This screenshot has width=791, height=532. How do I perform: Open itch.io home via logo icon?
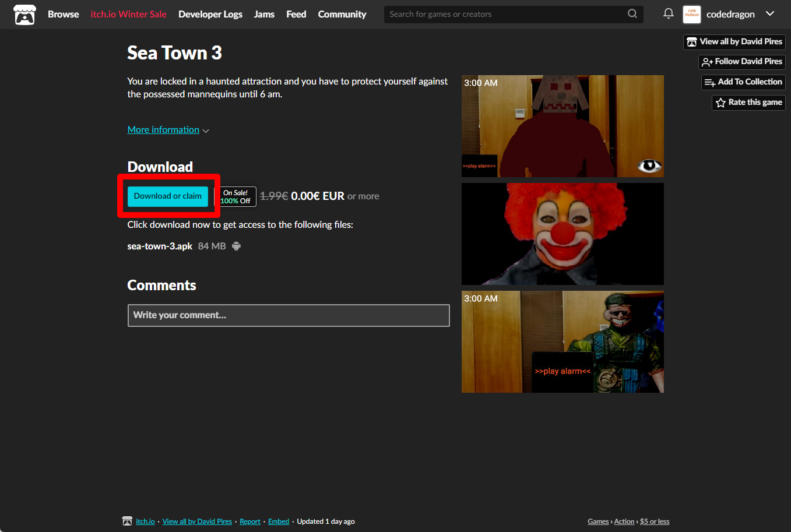click(x=24, y=15)
